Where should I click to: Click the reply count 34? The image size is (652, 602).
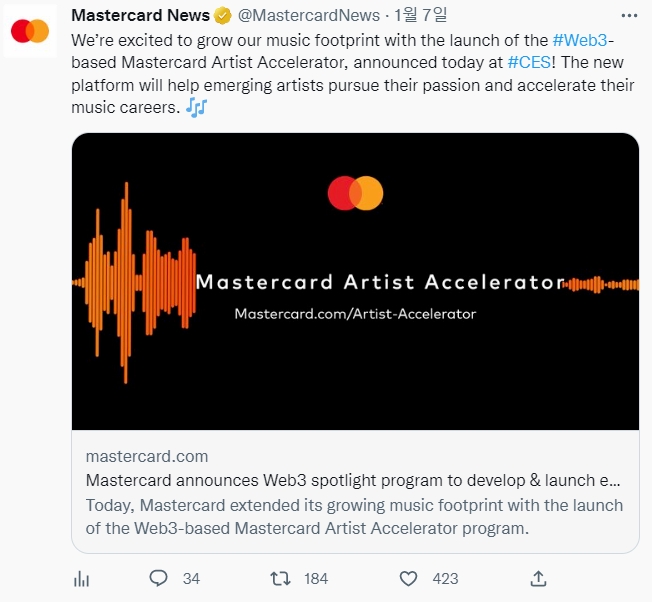point(191,579)
